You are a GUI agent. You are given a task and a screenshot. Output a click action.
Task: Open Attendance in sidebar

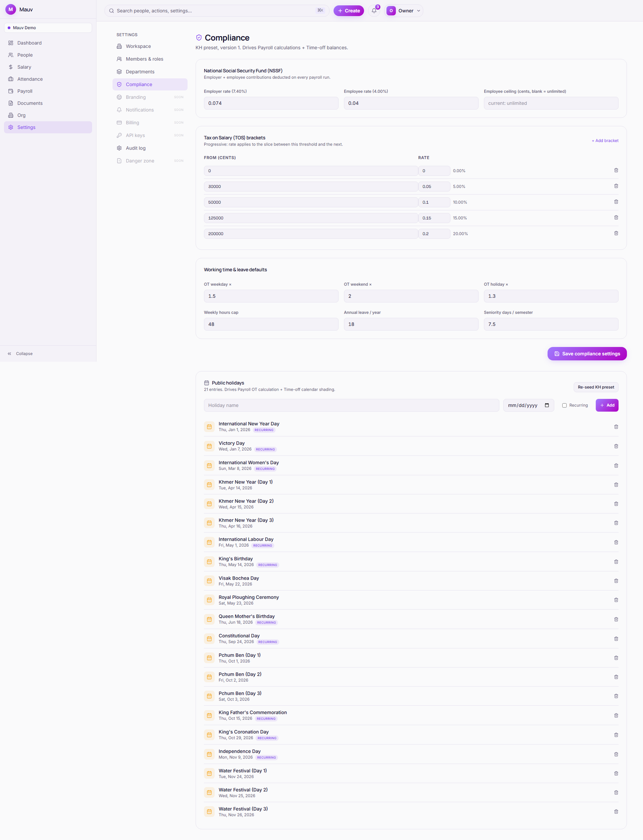click(48, 79)
